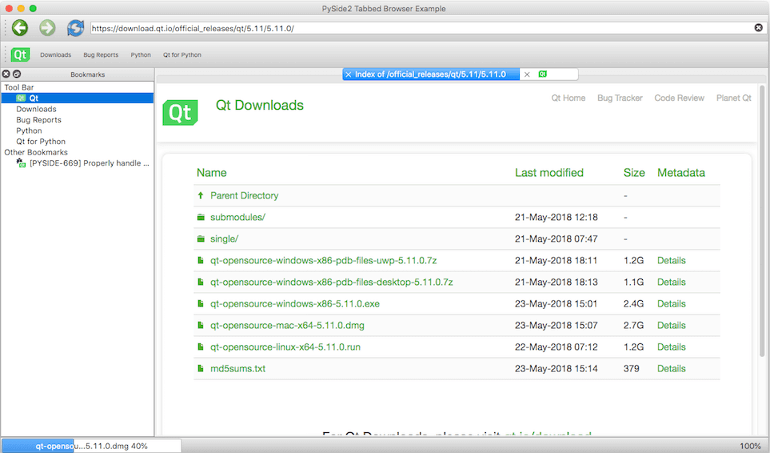Open the Parent Directory link

pyautogui.click(x=244, y=196)
